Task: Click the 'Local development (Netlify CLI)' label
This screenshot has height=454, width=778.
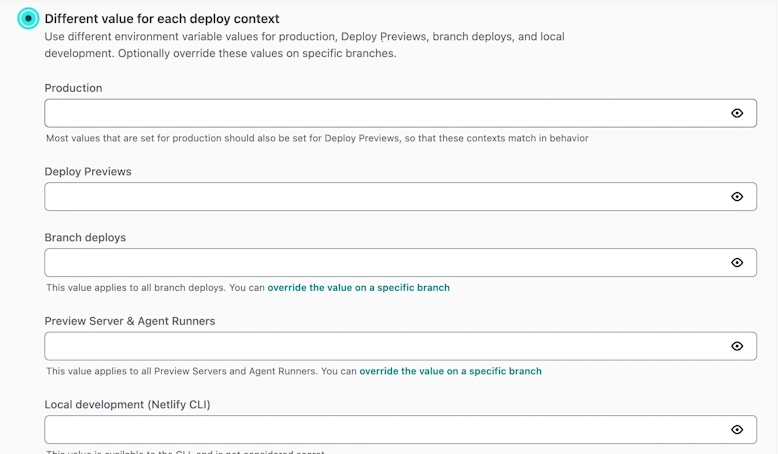Action: coord(128,404)
